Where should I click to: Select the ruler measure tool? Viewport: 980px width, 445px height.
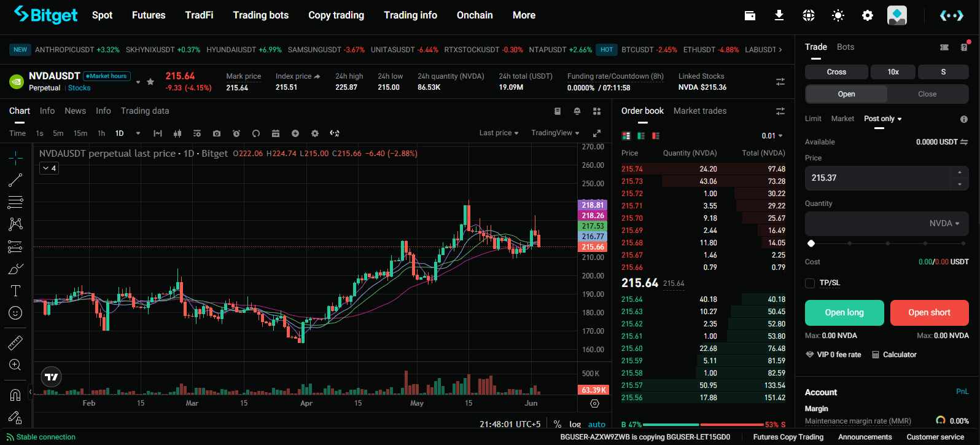pyautogui.click(x=15, y=343)
